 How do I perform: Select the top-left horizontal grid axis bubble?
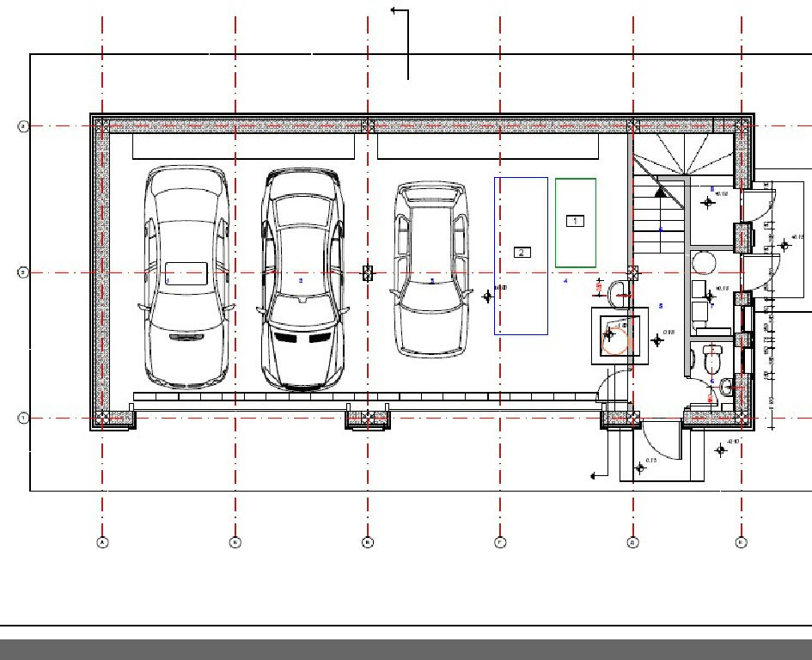(x=23, y=126)
